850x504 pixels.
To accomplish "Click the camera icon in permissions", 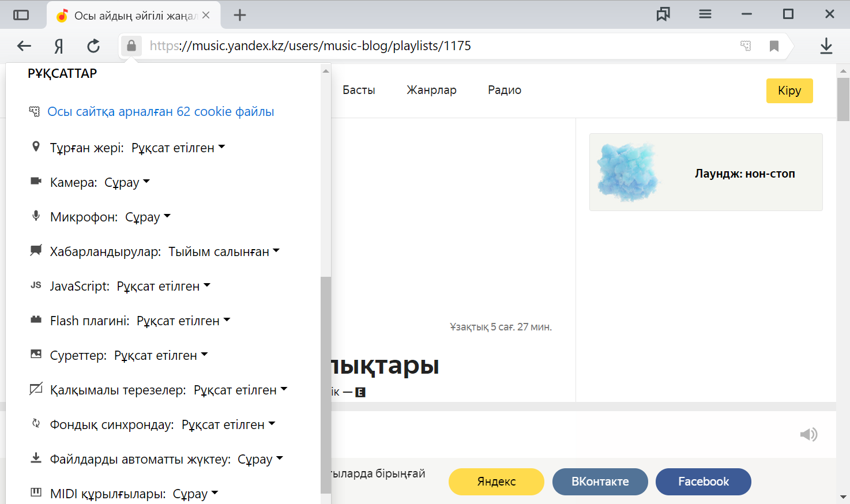I will (x=36, y=181).
